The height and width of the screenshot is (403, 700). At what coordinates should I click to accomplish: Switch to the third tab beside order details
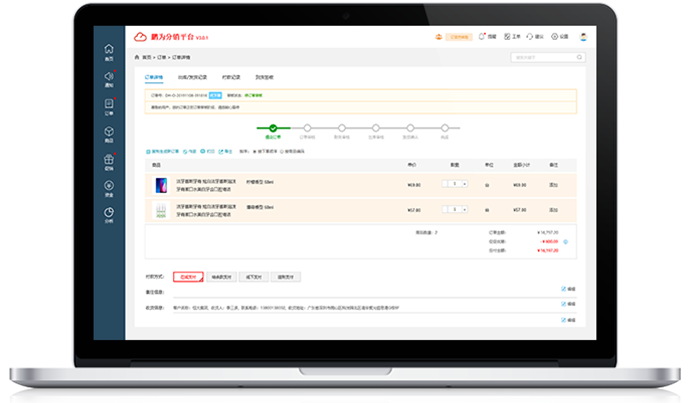click(231, 76)
